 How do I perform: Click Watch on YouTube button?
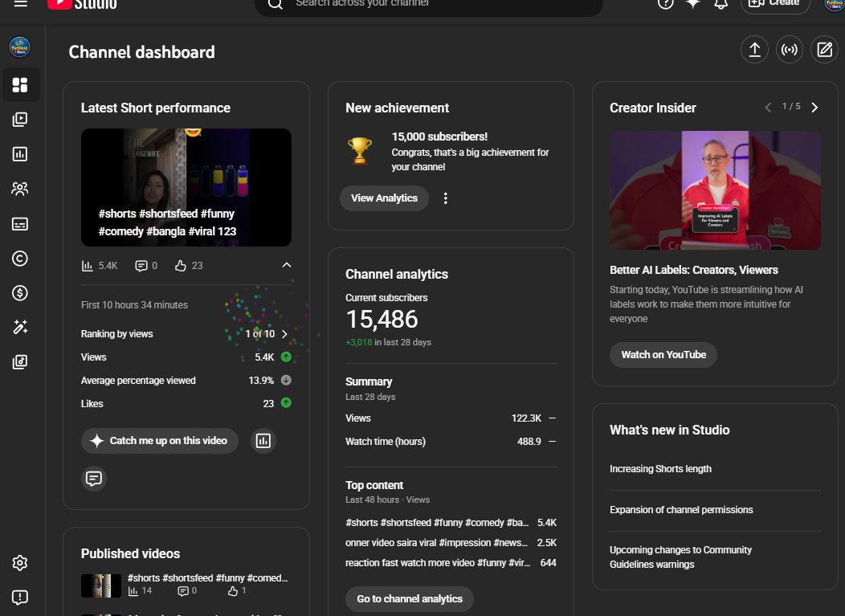(x=663, y=355)
